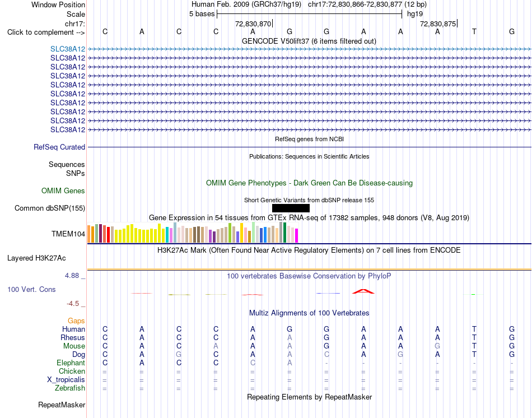Click the Window Position label
The height and width of the screenshot is (418, 532).
(58, 4)
